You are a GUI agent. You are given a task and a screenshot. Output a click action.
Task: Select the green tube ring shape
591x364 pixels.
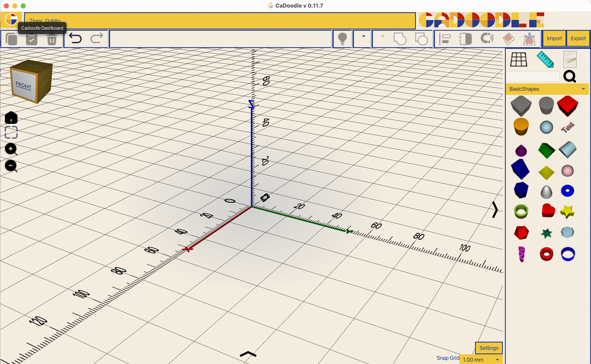[x=521, y=211]
